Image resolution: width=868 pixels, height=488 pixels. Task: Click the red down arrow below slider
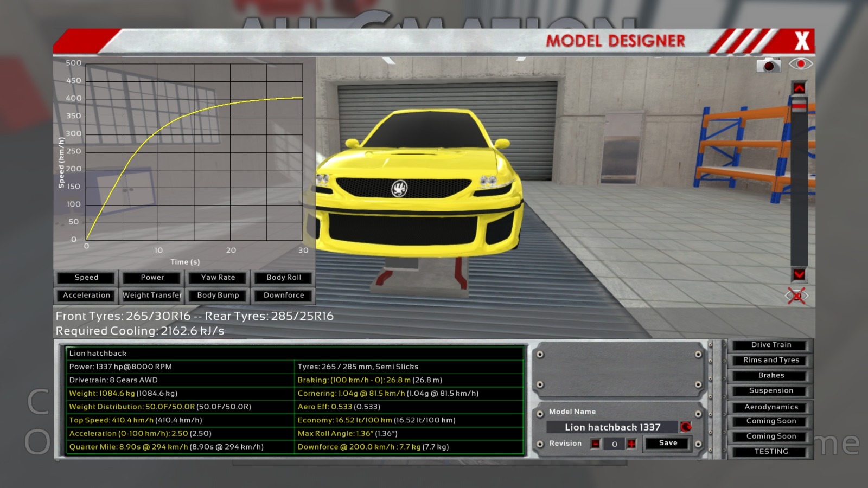tap(799, 274)
